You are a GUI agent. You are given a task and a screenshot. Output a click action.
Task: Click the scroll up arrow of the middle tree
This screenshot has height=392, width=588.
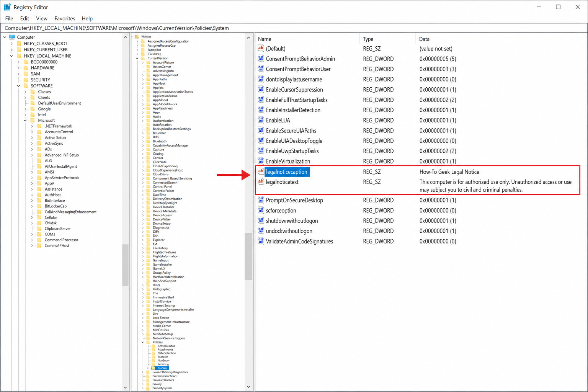pos(248,38)
